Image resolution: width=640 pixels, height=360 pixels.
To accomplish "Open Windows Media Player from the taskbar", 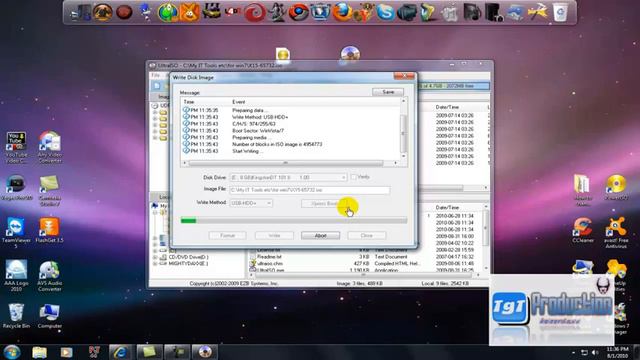I will tap(67, 352).
